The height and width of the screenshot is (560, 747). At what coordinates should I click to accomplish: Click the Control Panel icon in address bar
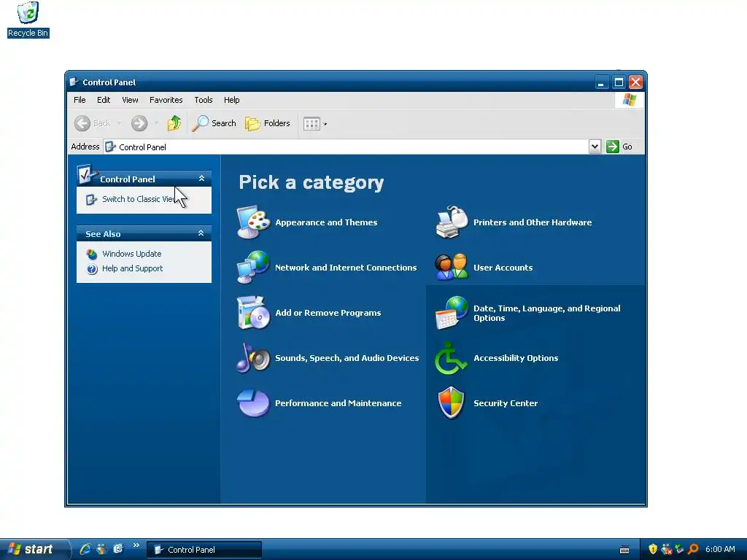[x=111, y=147]
